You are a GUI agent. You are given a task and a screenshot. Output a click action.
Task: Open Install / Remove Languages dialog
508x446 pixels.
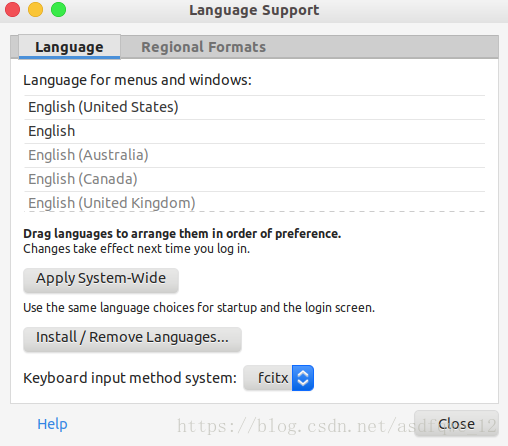click(132, 339)
